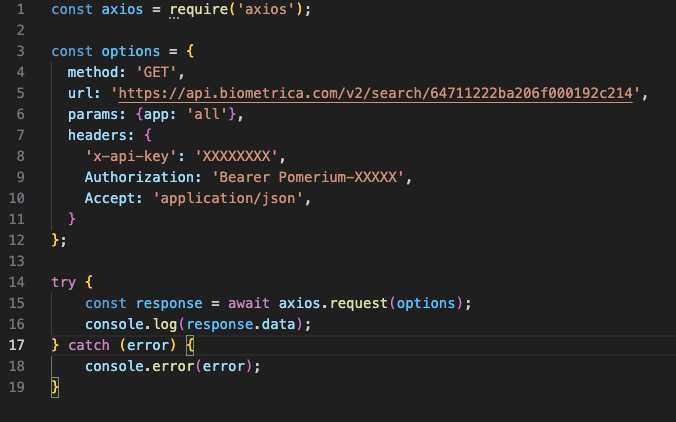
Task: Click the Authorization header key
Action: click(x=139, y=177)
